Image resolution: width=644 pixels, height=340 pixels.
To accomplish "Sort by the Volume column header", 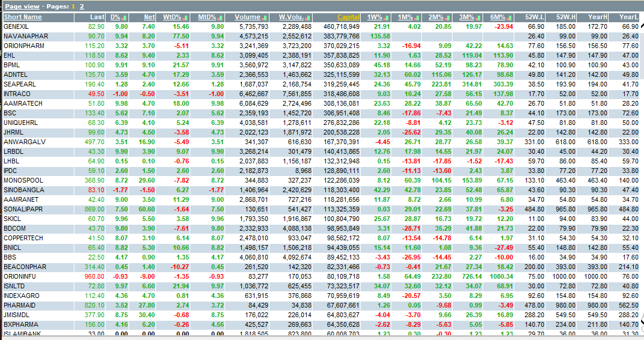I will coord(247,17).
